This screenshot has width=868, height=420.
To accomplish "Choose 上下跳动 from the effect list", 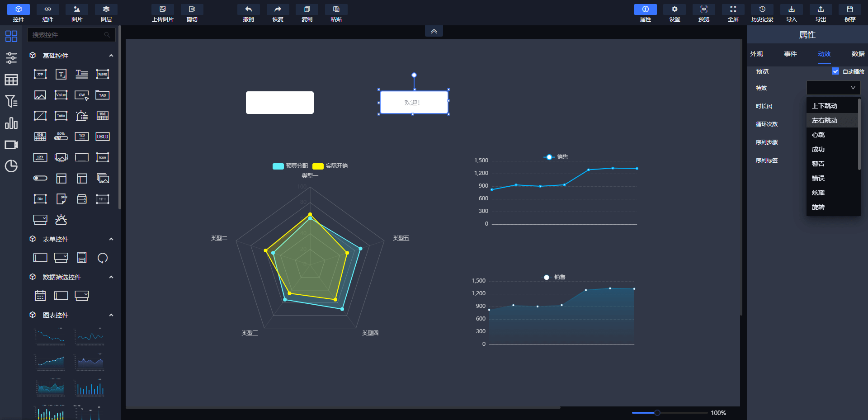I will coord(832,106).
